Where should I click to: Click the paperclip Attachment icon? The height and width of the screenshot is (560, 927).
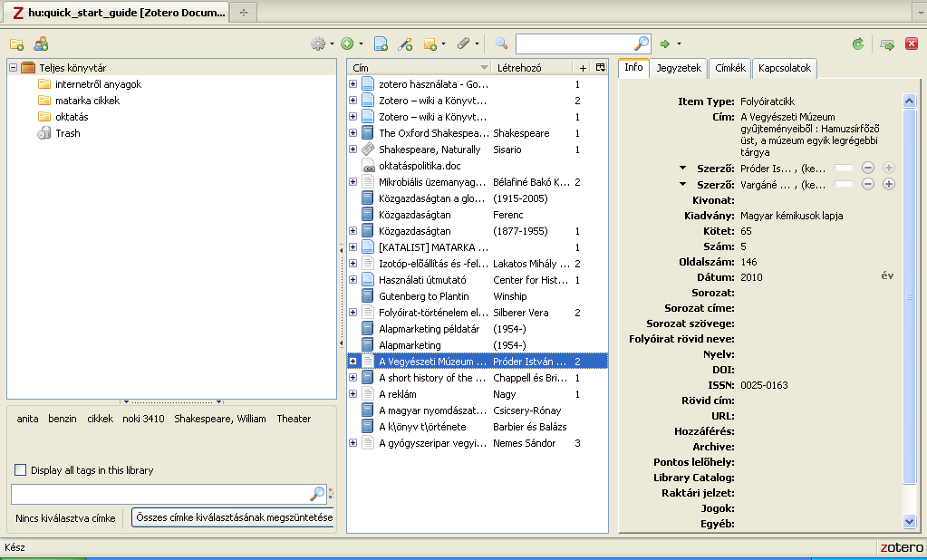(464, 43)
